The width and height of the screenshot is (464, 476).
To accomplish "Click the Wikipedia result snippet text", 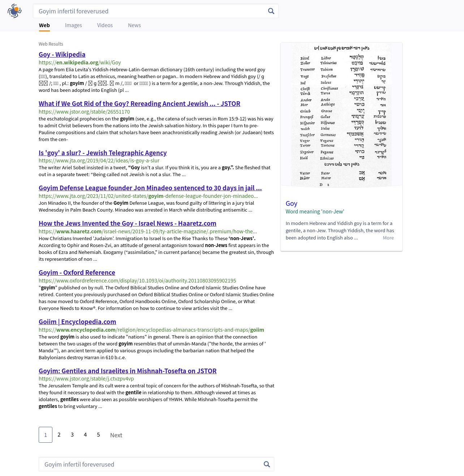I will (x=154, y=80).
